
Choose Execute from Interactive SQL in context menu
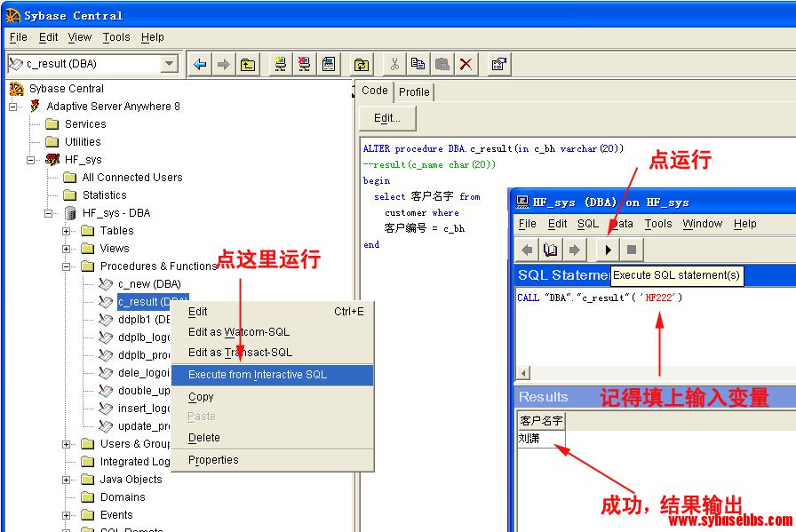[x=258, y=375]
